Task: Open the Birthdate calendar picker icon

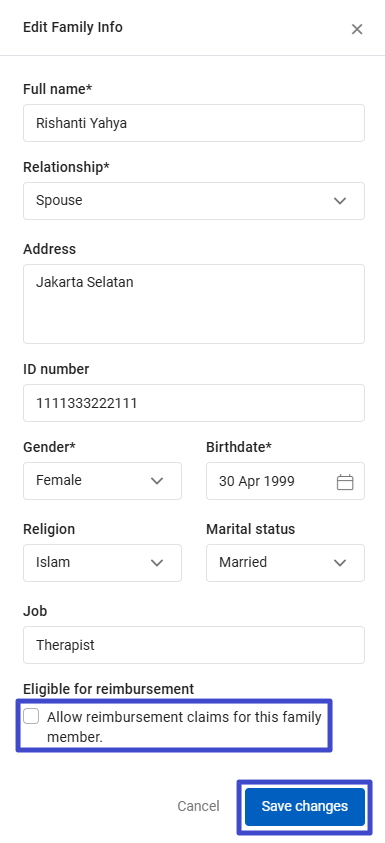Action: [345, 482]
